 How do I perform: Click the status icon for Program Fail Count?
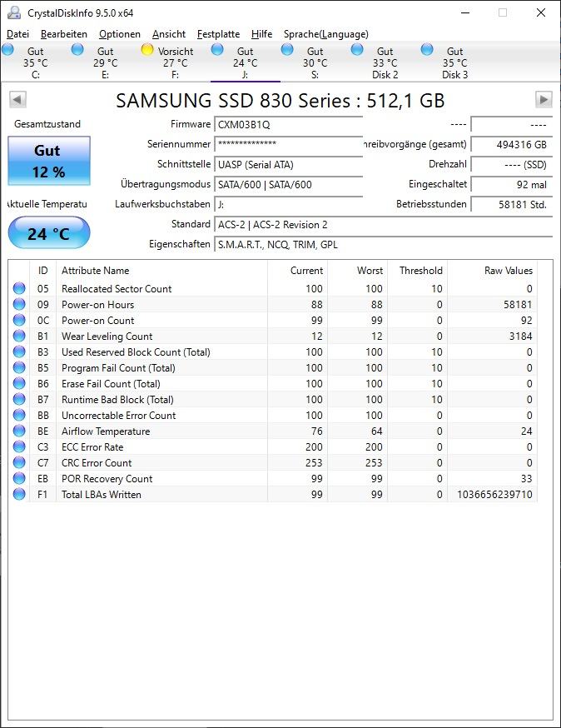(19, 367)
